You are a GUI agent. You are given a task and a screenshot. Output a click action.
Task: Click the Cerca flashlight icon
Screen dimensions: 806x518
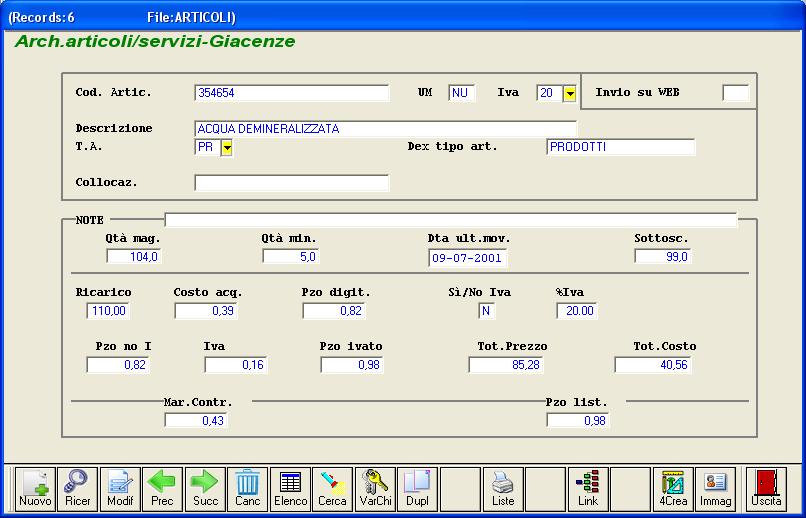tap(333, 489)
